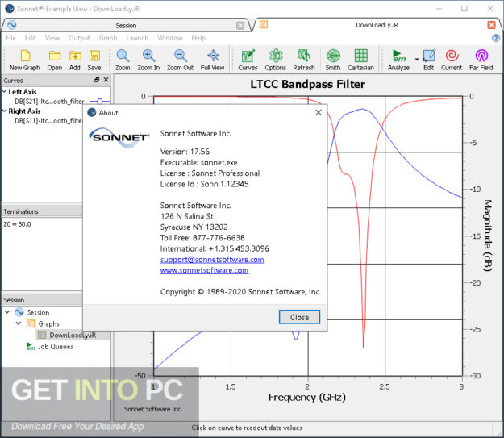
Task: Open support@sonnetsoftware.com email link
Action: click(x=212, y=260)
